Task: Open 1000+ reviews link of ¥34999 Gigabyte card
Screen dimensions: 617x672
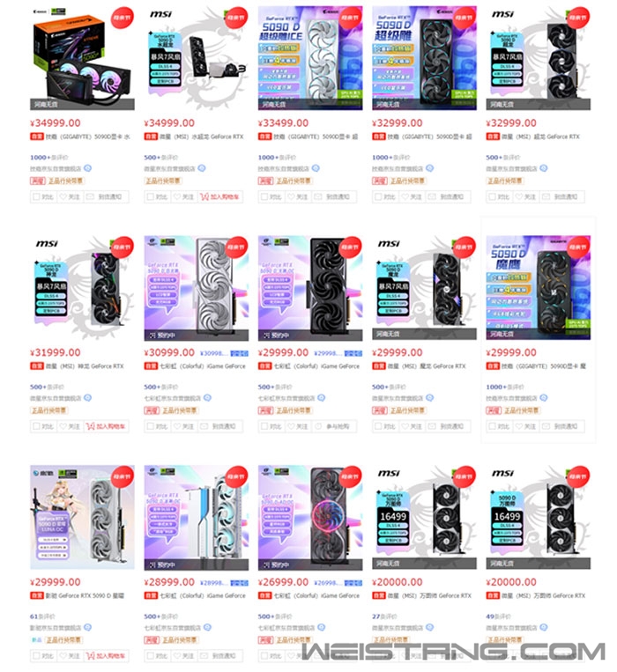Action: click(49, 158)
